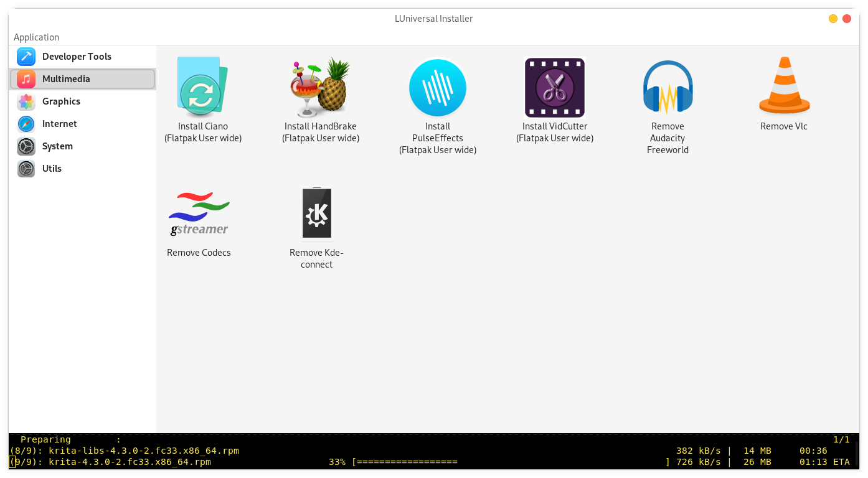Click the Internet compass sidebar icon
This screenshot has height=478, width=868.
point(26,124)
